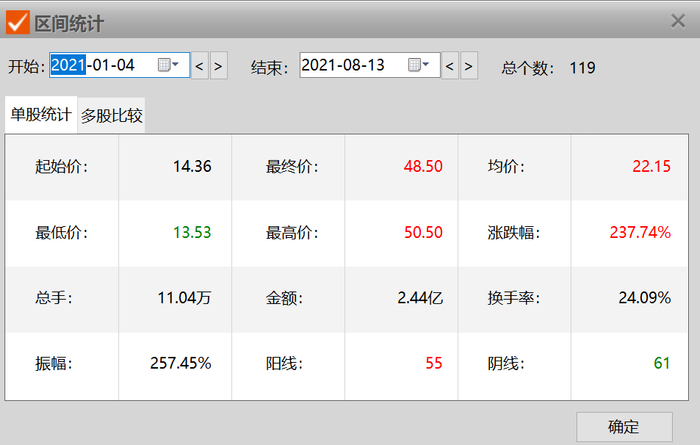Click the end date field 2021-08-13
This screenshot has height=445, width=700.
(370, 65)
